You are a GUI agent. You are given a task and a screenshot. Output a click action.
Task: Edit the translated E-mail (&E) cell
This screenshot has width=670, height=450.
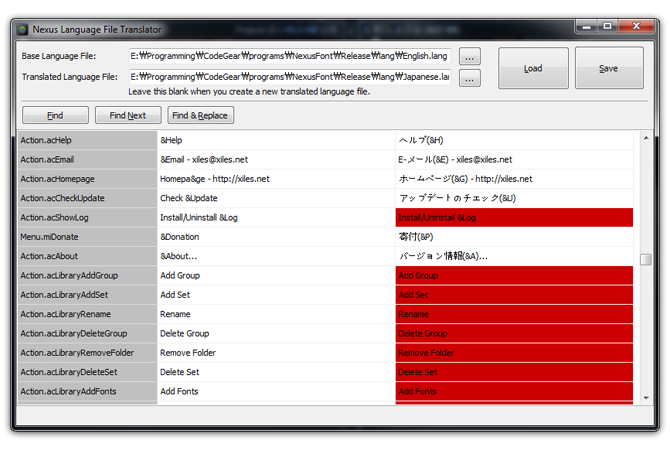[514, 159]
